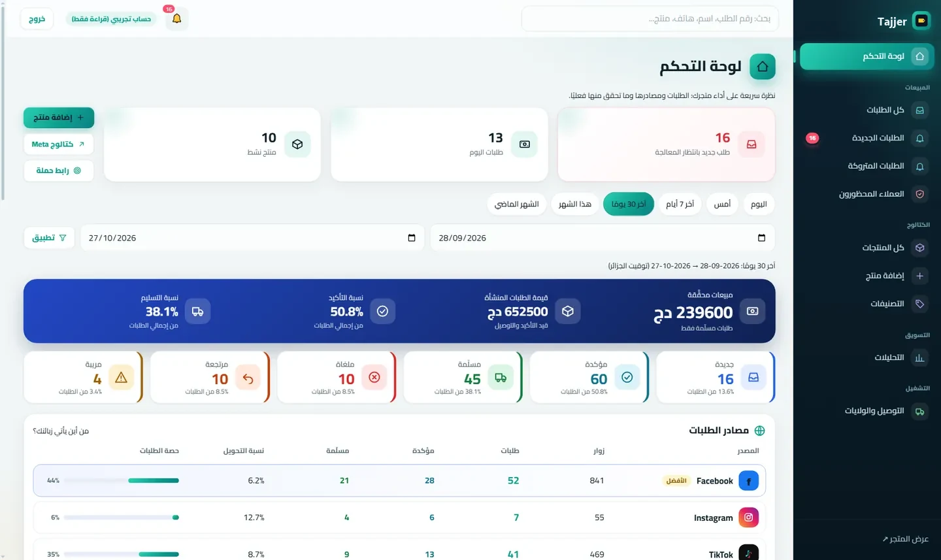Click the green truck icon in مسلّمة card
Viewport: 941px width, 560px height.
501,377
